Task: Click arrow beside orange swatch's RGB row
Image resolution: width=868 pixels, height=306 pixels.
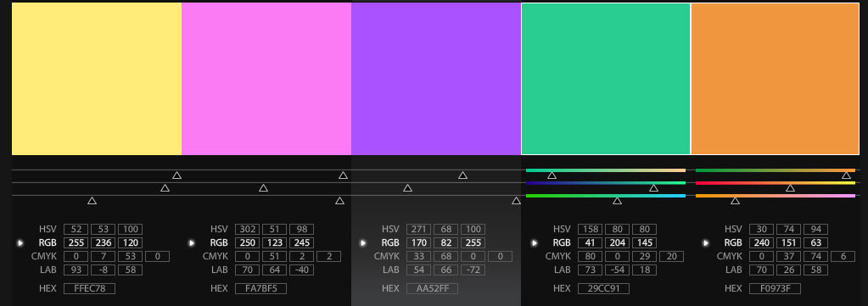Action: click(706, 243)
